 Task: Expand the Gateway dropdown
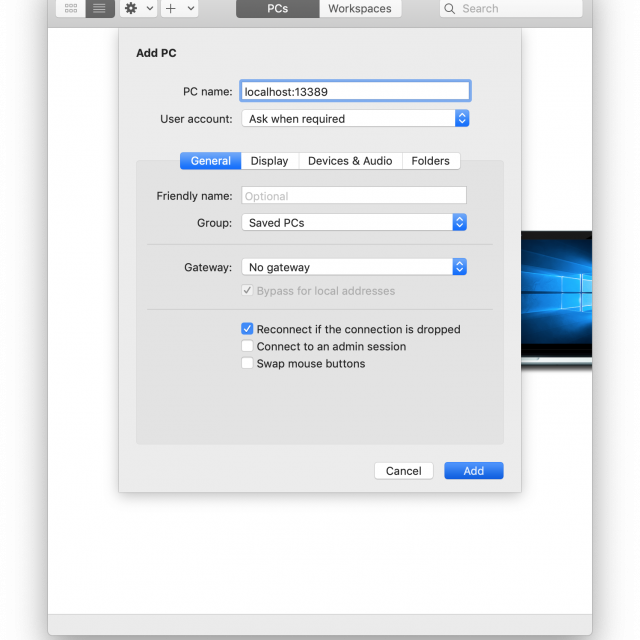click(354, 267)
